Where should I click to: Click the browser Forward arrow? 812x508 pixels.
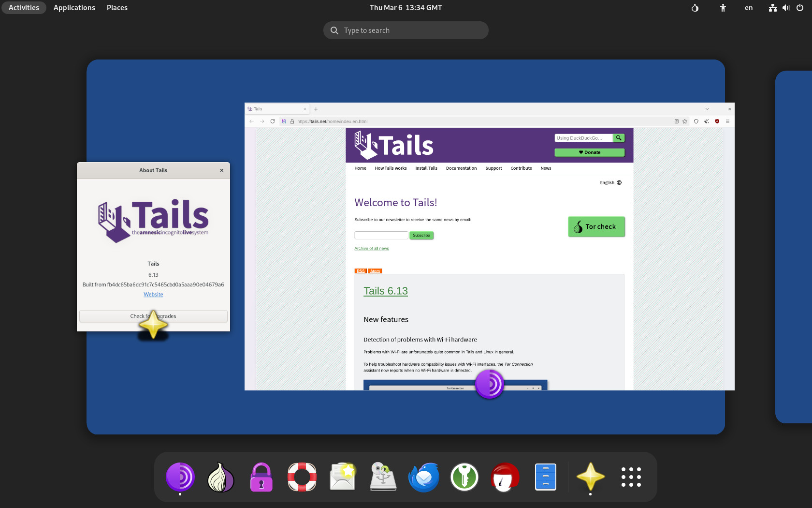point(262,121)
